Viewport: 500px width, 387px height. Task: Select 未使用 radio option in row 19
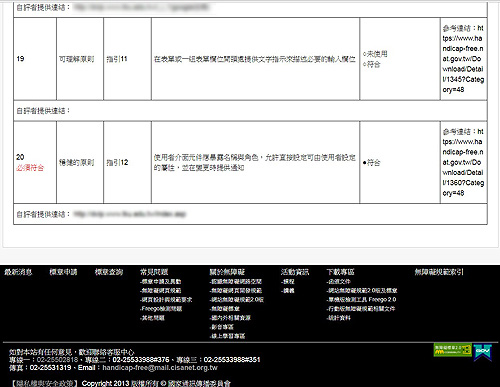pos(365,54)
